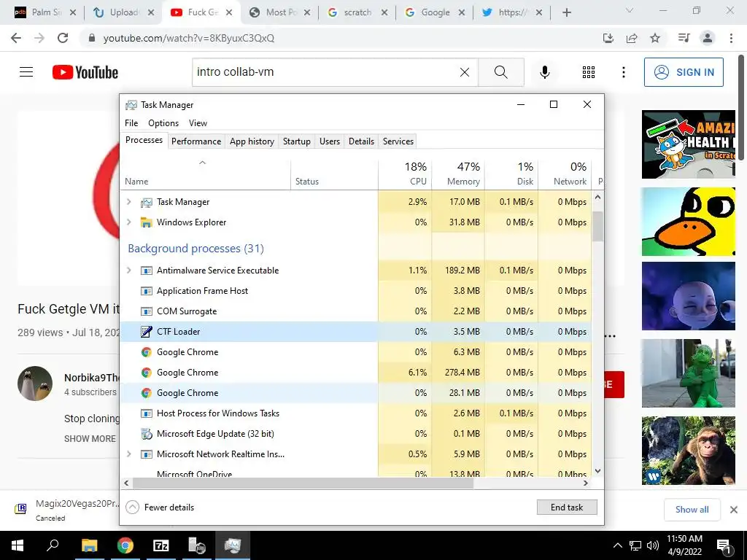Screen dimensions: 747x560
Task: Switch to the Details tab
Action: pyautogui.click(x=361, y=141)
